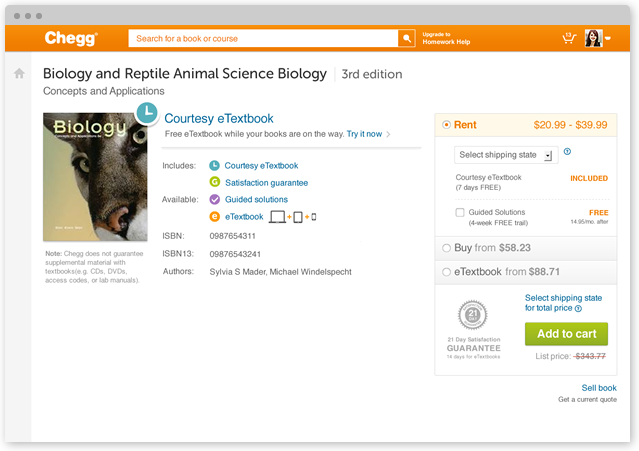639x451 pixels.
Task: Click the laptop device icon
Action: 277,217
